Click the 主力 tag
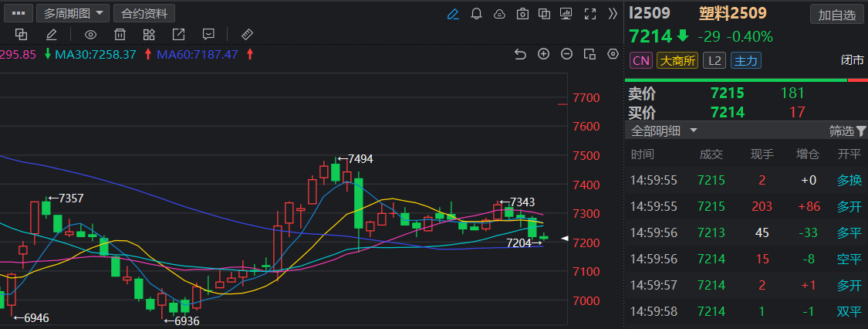The width and height of the screenshot is (868, 329). pos(745,60)
